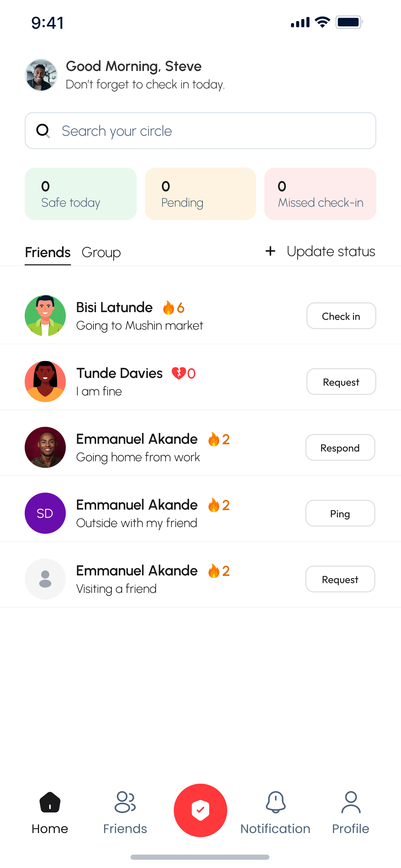Click Check in for Bisi Latunde
This screenshot has width=401, height=868.
click(341, 316)
